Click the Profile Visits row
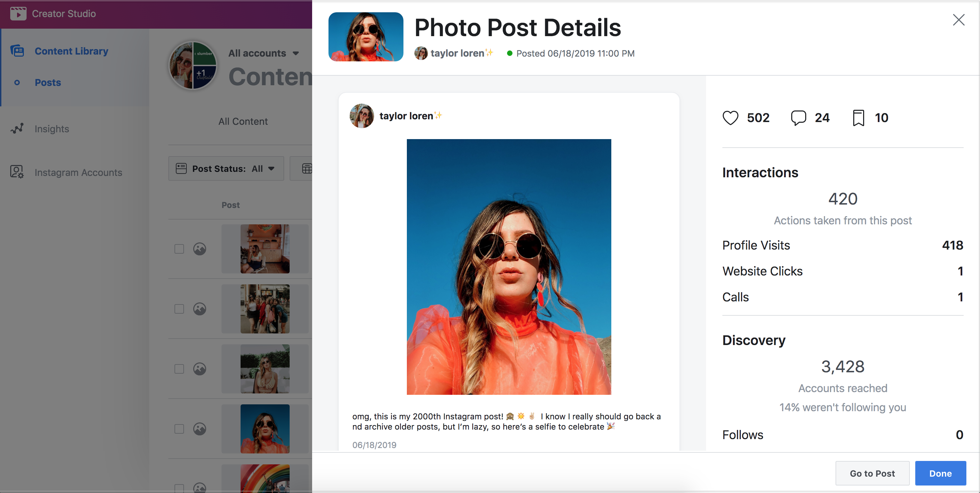The height and width of the screenshot is (493, 980). click(843, 245)
